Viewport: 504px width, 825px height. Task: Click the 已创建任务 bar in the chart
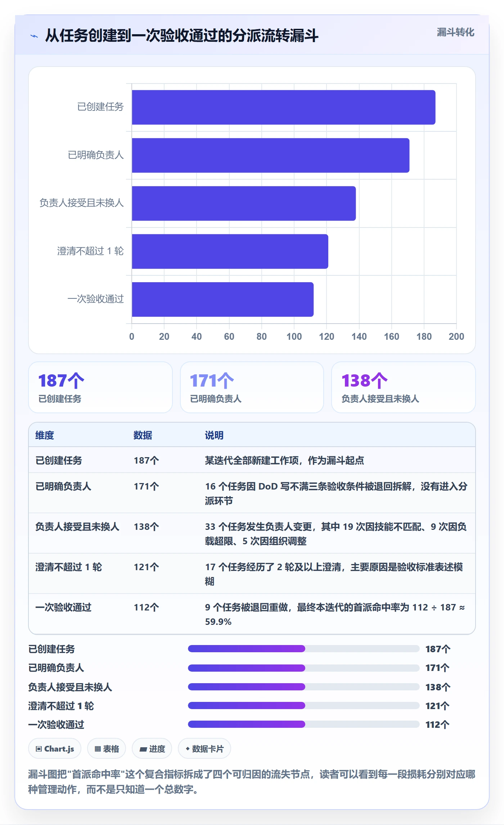[x=284, y=107]
